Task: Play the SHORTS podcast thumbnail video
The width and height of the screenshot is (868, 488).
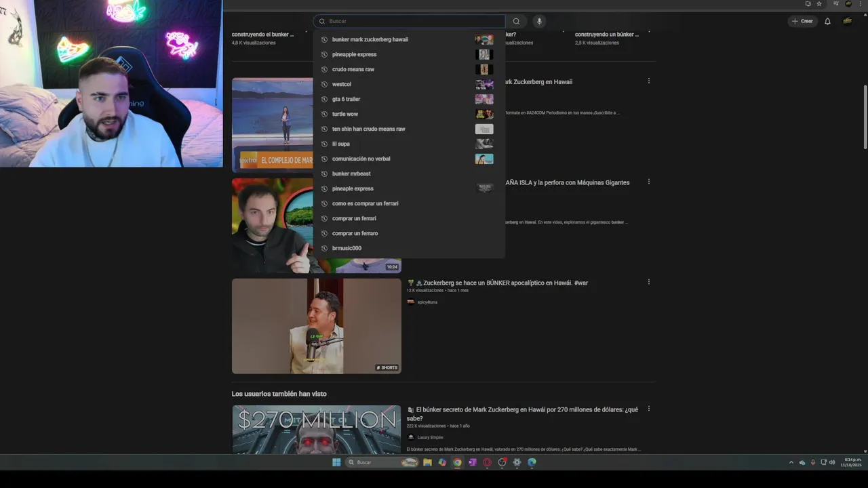Action: coord(317,326)
